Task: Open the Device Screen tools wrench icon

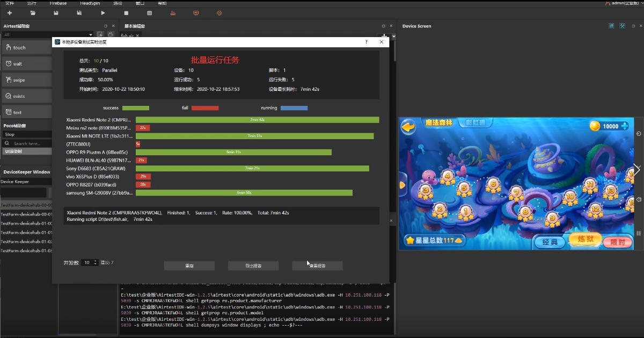Action: [x=622, y=26]
